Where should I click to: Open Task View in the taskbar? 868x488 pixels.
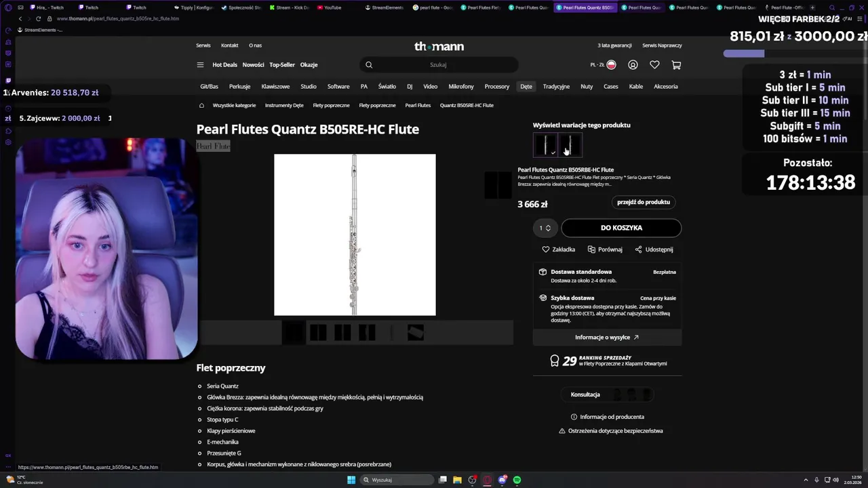442,480
